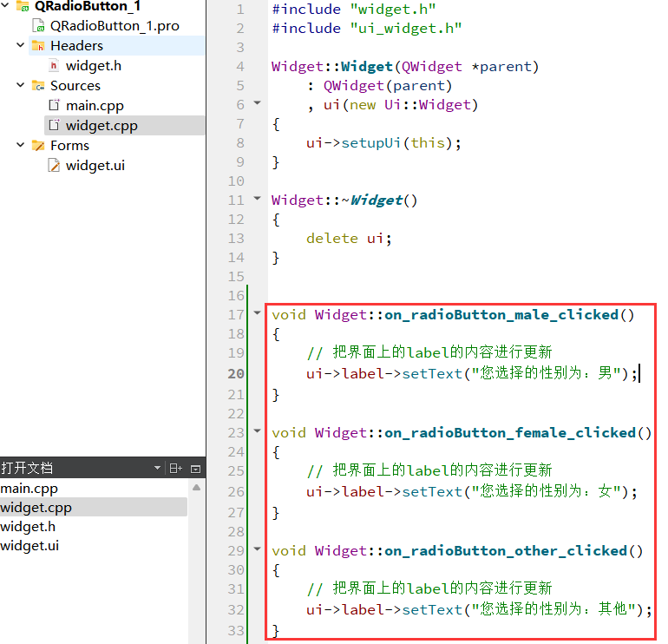Click the setText call with 男 string
This screenshot has width=668, height=644.
[472, 373]
